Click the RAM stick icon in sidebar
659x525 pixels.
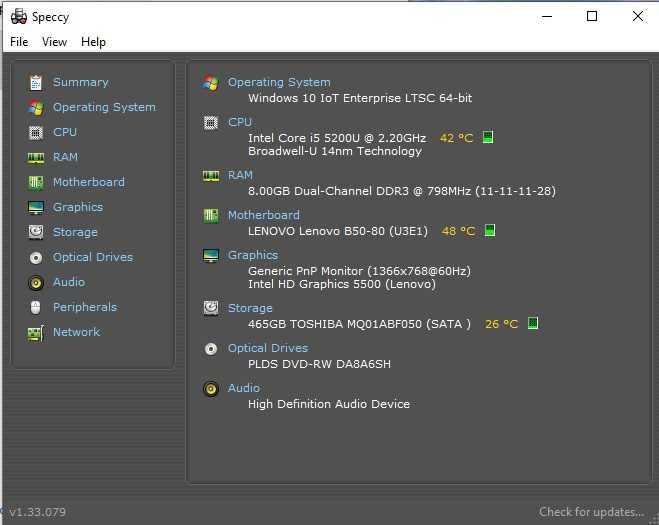(36, 158)
